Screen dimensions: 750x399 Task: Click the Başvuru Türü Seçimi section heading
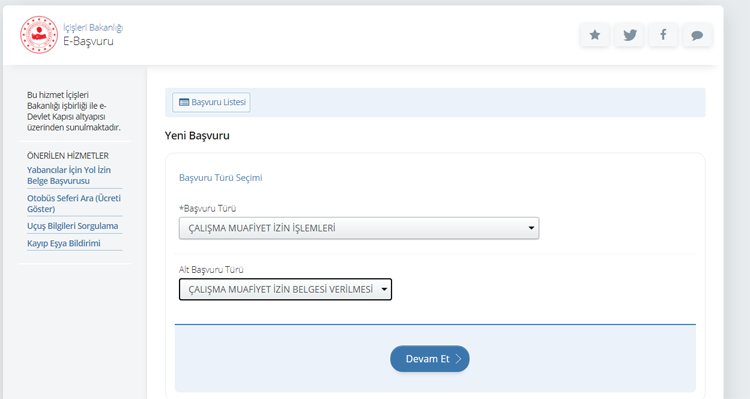coord(221,177)
